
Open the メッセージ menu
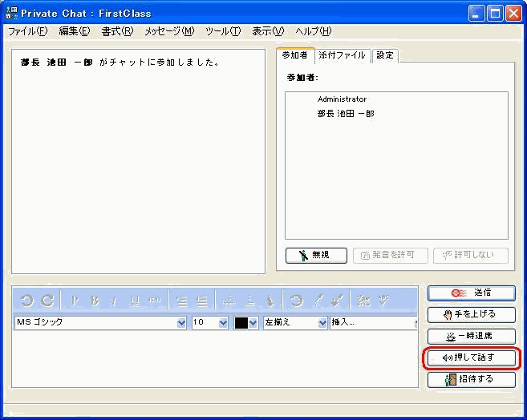168,31
